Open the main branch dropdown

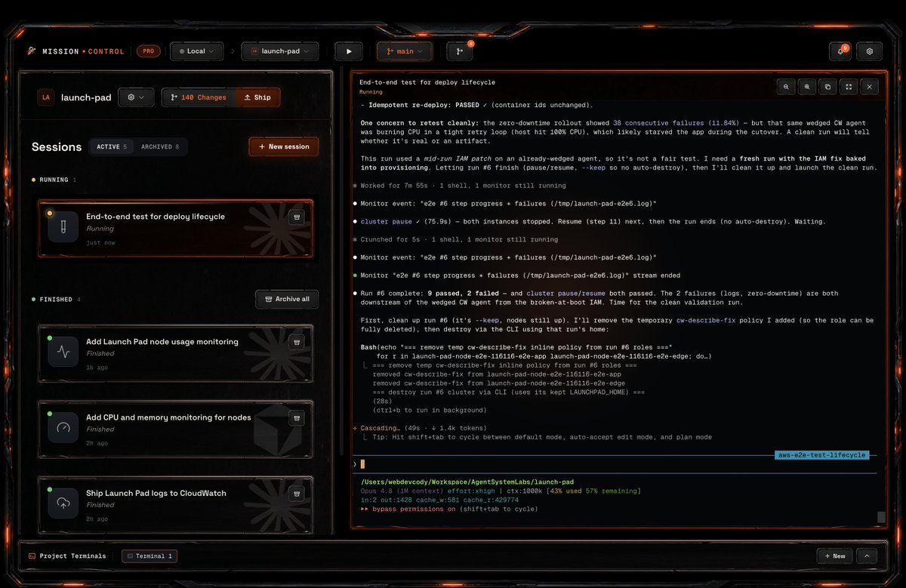405,51
